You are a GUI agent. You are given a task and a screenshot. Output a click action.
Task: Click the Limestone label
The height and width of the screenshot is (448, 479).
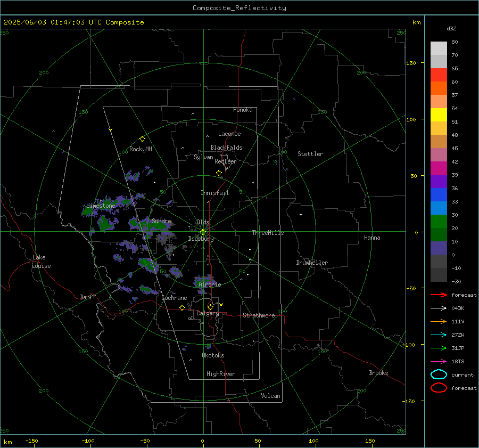(x=101, y=206)
